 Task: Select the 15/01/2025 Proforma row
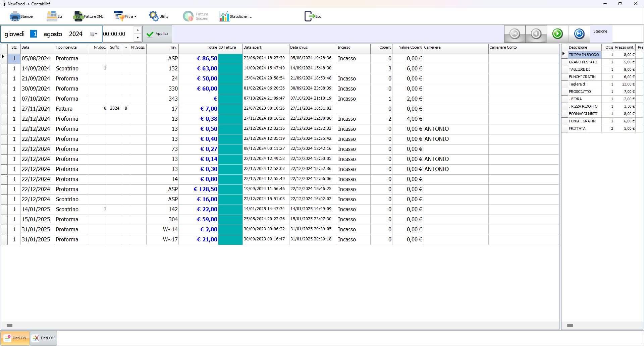coord(280,219)
